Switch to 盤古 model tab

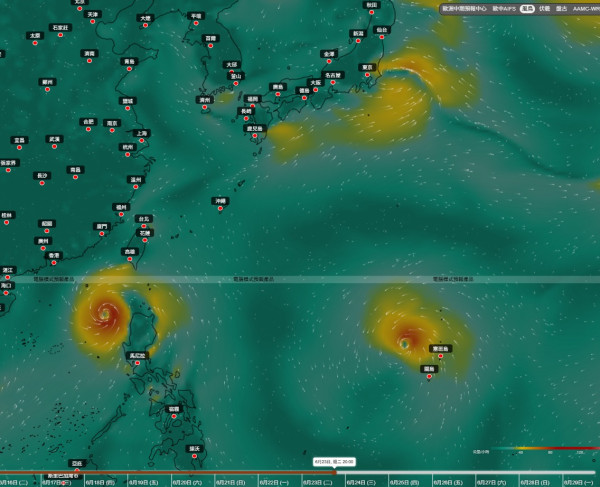561,8
